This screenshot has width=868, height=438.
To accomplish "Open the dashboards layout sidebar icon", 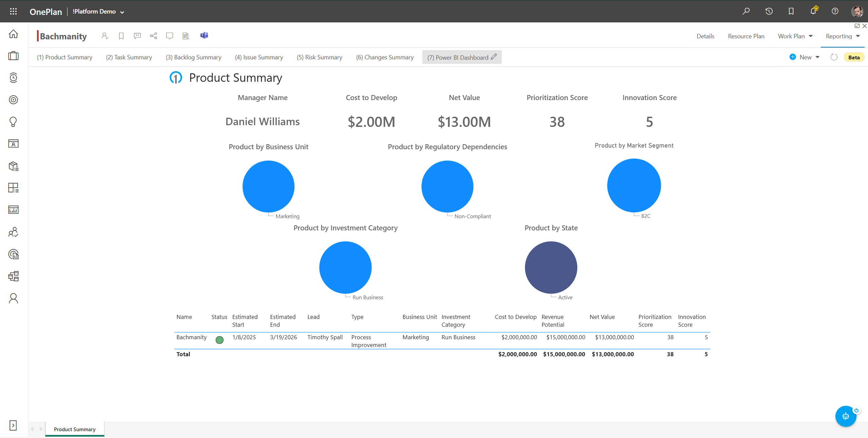I will point(13,276).
